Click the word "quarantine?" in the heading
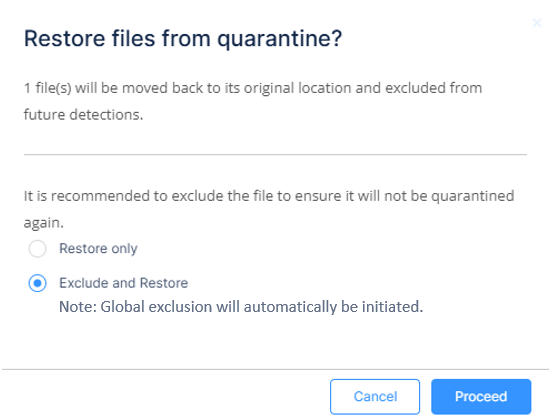The image size is (549, 420). click(279, 39)
